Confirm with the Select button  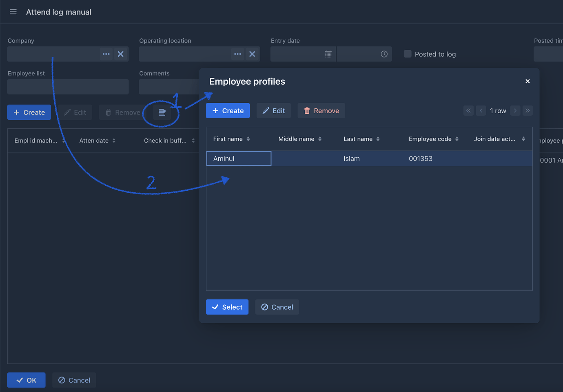(x=227, y=307)
